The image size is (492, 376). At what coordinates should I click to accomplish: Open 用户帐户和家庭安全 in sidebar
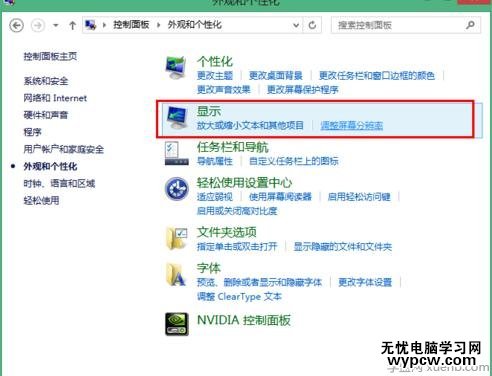64,149
